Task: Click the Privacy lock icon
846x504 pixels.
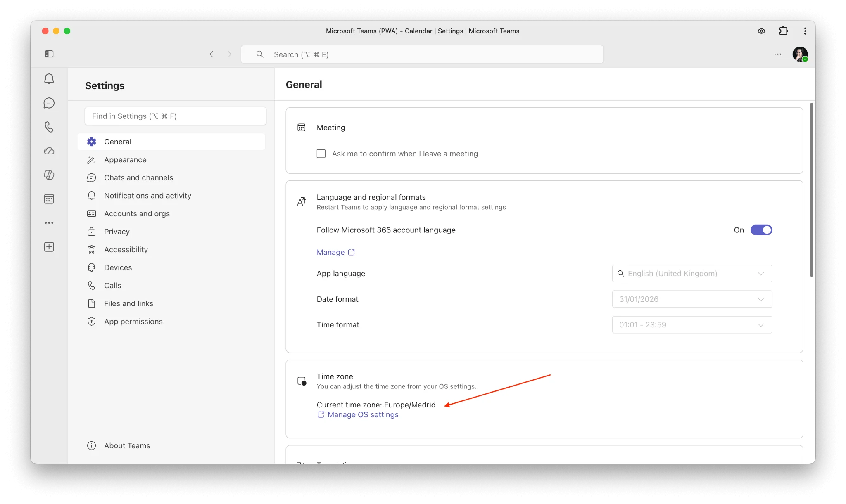Action: (x=91, y=232)
